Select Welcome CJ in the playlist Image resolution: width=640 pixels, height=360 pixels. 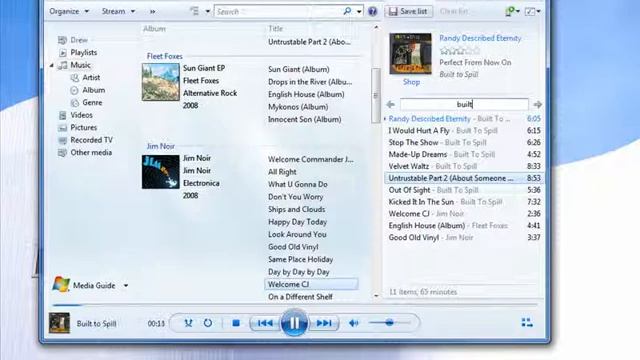click(x=464, y=213)
